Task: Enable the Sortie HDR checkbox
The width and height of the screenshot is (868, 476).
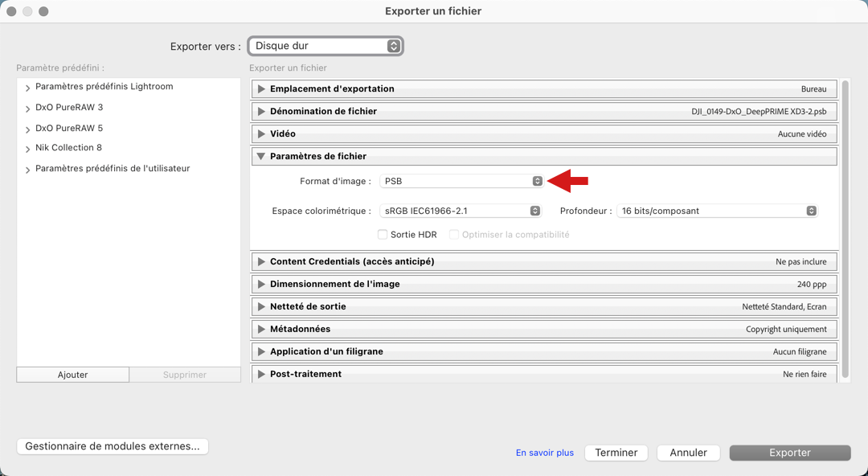Action: pos(383,235)
